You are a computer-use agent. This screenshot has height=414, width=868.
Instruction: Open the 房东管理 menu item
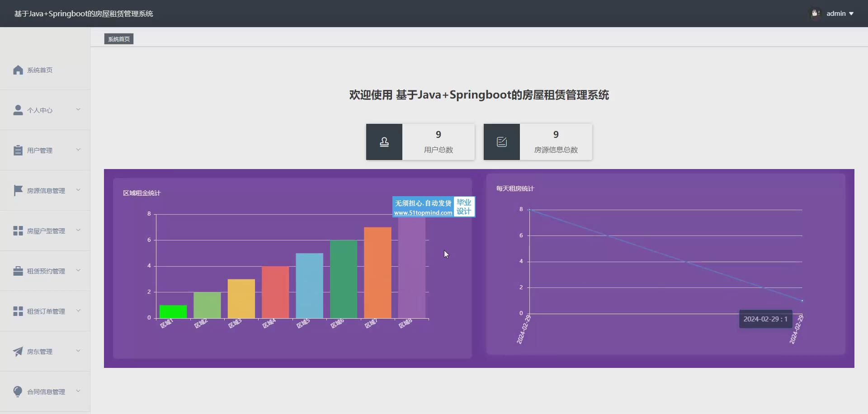point(45,352)
